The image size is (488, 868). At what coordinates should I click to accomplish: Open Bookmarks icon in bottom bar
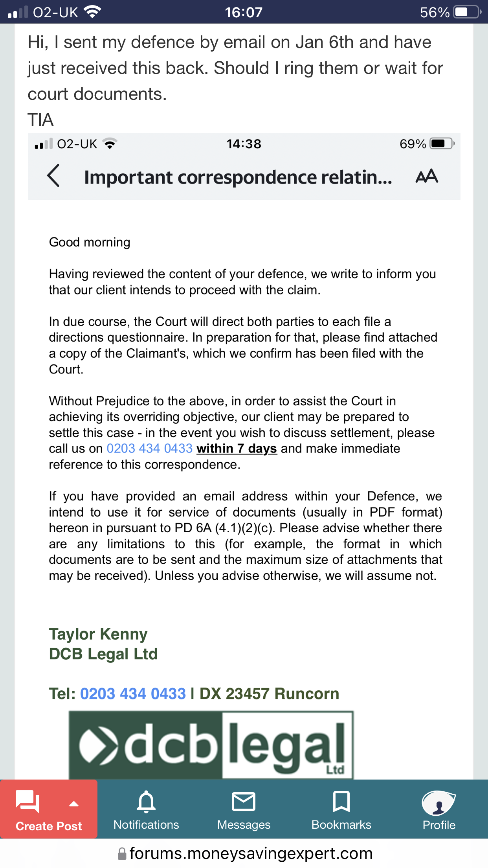click(x=341, y=802)
